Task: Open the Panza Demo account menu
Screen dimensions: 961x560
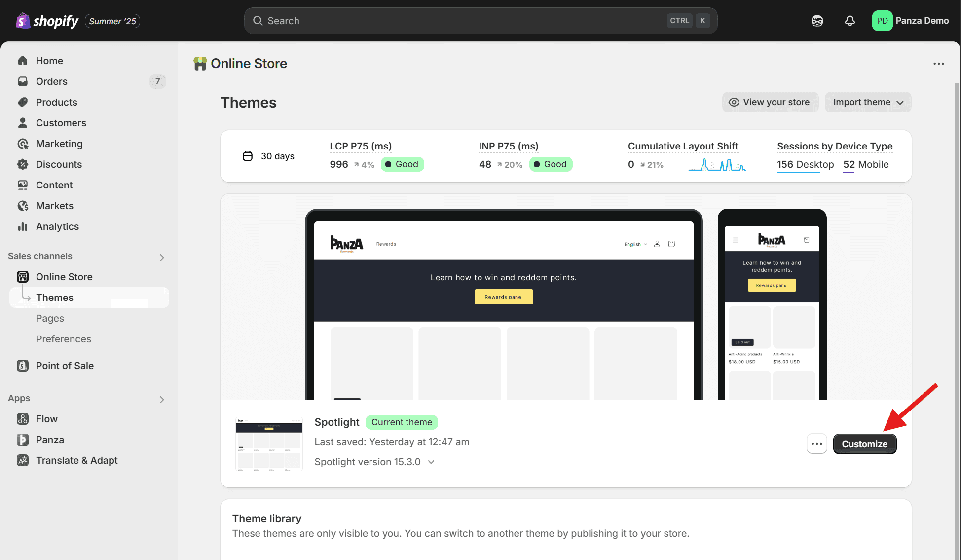Action: [911, 21]
